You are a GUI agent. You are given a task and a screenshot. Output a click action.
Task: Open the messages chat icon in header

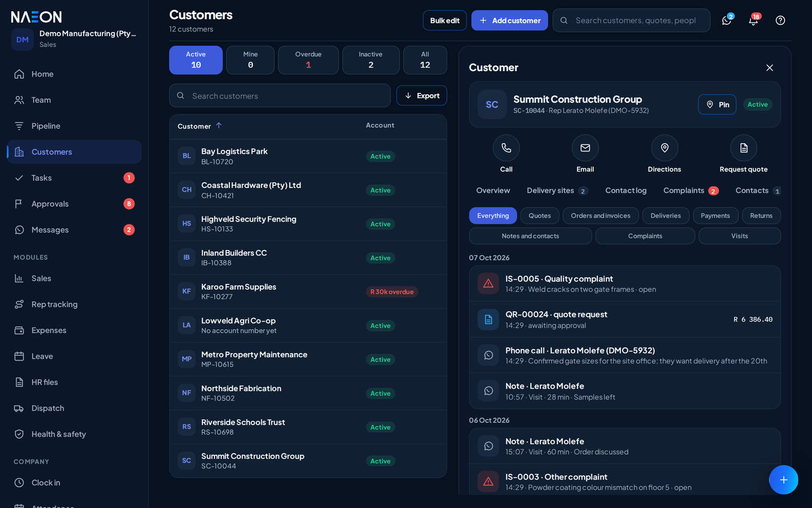click(x=727, y=20)
